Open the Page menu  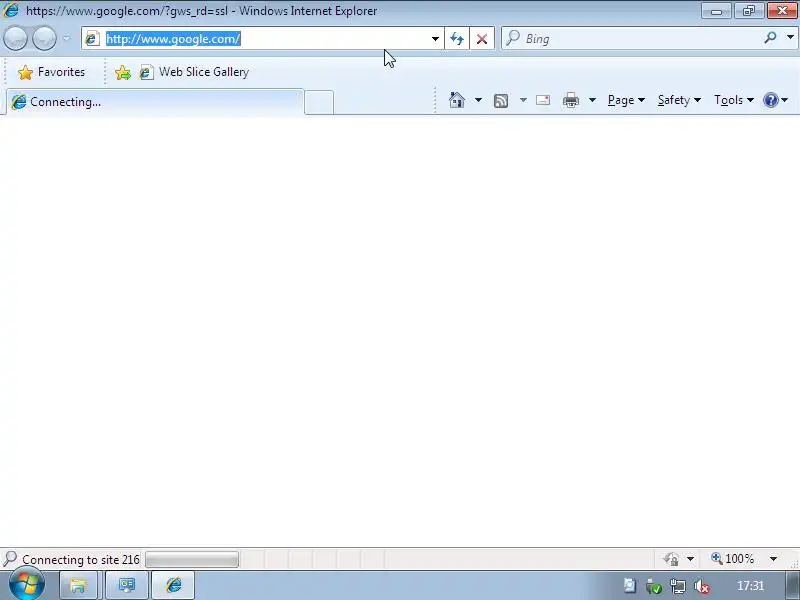tap(626, 100)
